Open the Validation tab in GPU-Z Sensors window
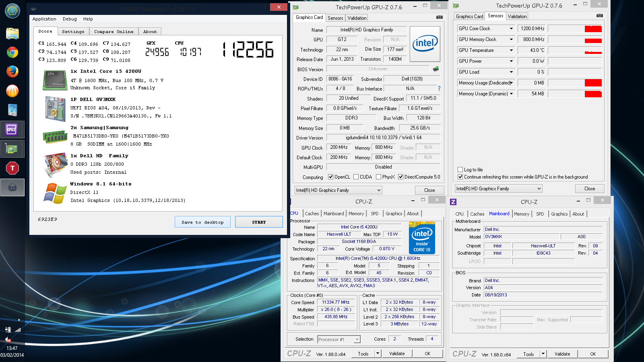The height and width of the screenshot is (362, 644). tap(517, 16)
